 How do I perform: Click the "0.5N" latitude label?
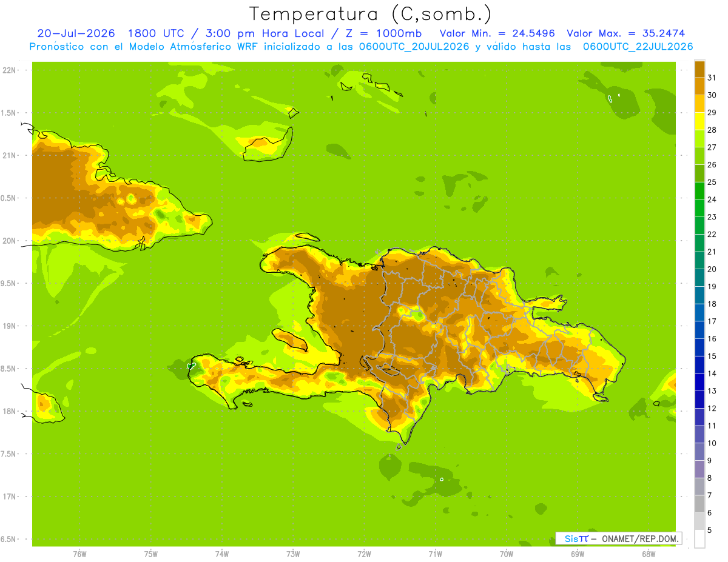9,199
